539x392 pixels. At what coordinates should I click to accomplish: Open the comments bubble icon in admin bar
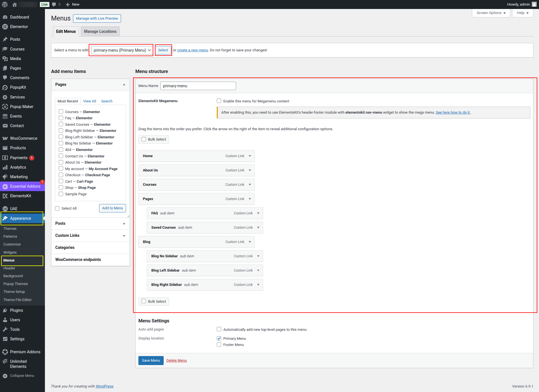54,4
